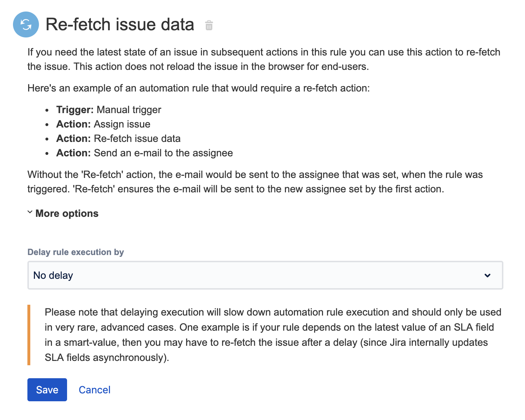This screenshot has height=420, width=525.
Task: Click the Action: Assign issue bullet
Action: [x=103, y=124]
